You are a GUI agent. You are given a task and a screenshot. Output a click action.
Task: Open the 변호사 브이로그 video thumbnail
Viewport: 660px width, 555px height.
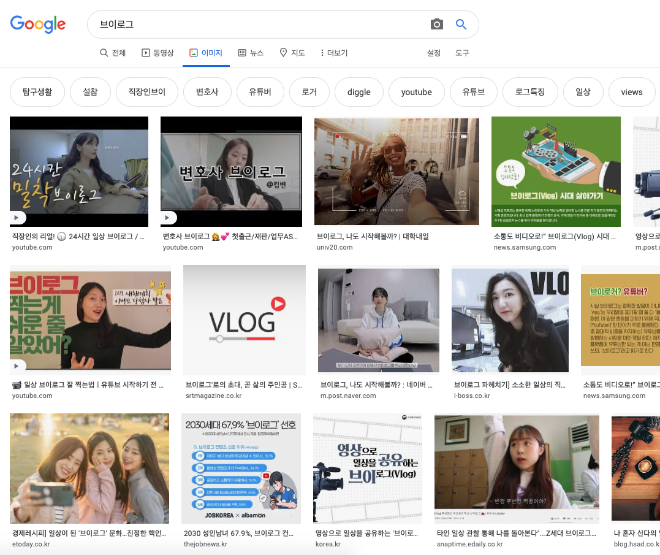[x=231, y=172]
